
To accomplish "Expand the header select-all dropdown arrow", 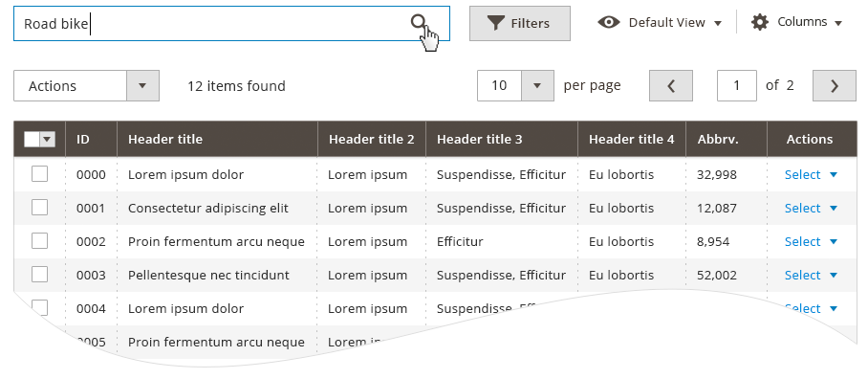I will click(x=48, y=139).
